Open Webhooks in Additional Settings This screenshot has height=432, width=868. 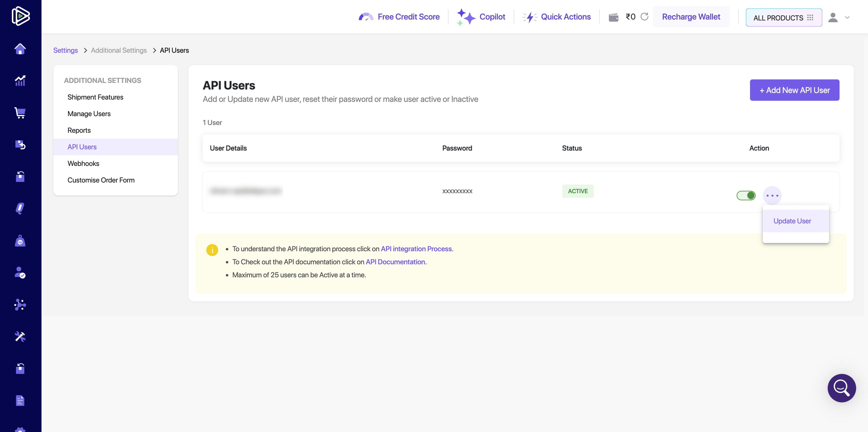coord(83,163)
